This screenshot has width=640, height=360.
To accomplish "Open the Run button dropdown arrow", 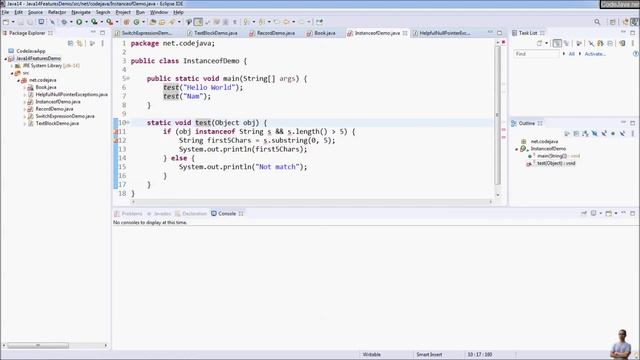I will pos(86,22).
